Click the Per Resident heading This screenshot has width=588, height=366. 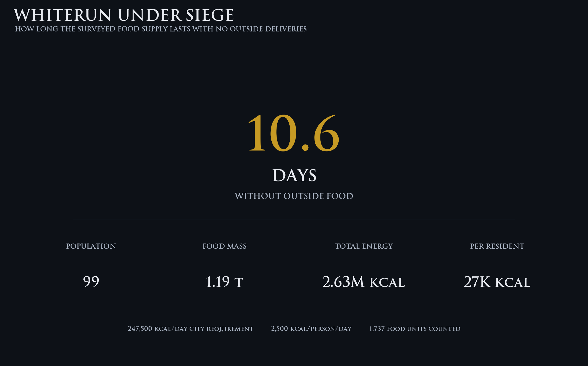[497, 246]
